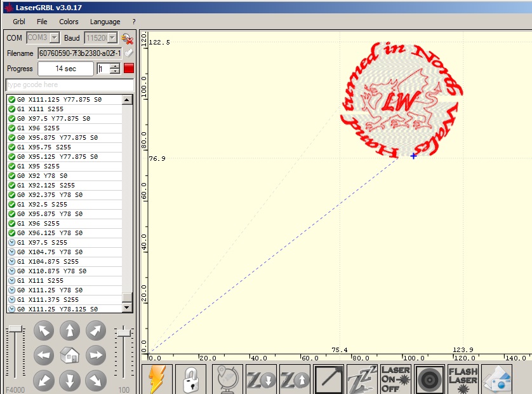Click the jog step slider thumb at 100
The width and height of the screenshot is (532, 394).
pos(124,333)
